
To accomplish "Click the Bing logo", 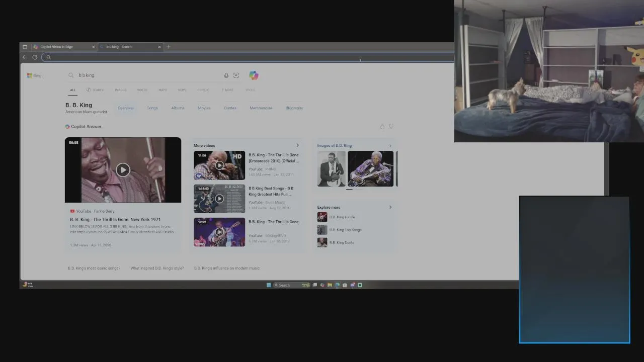I will 34,75.
